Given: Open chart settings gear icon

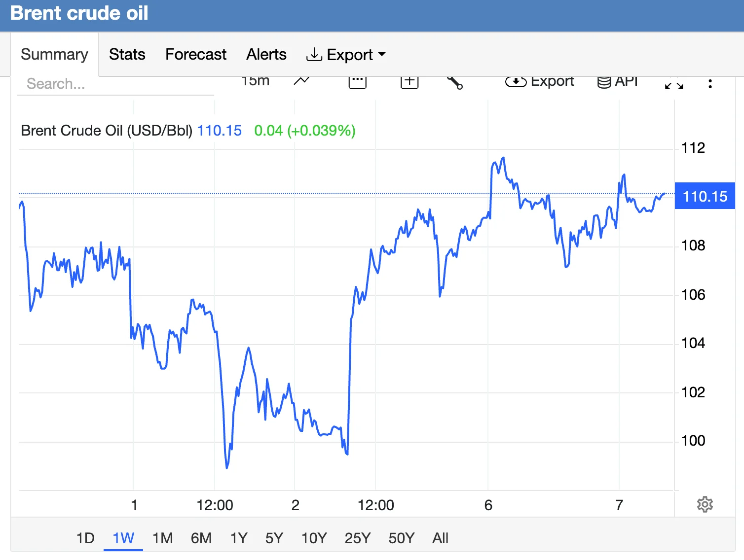Looking at the screenshot, I should point(705,504).
